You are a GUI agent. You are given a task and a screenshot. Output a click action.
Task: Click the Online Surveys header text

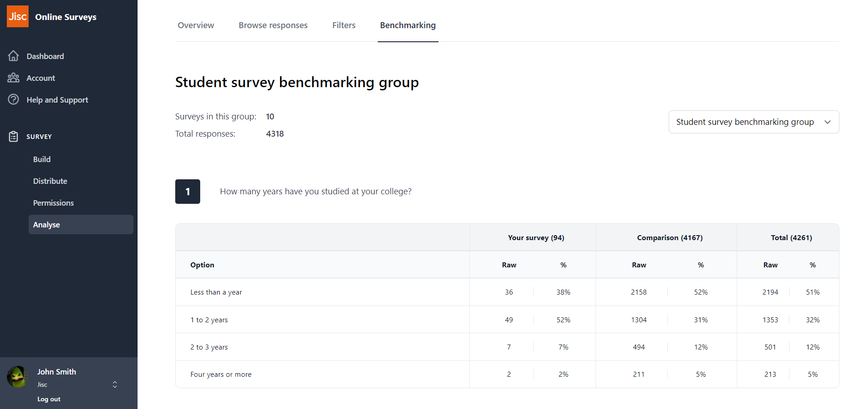coord(66,17)
